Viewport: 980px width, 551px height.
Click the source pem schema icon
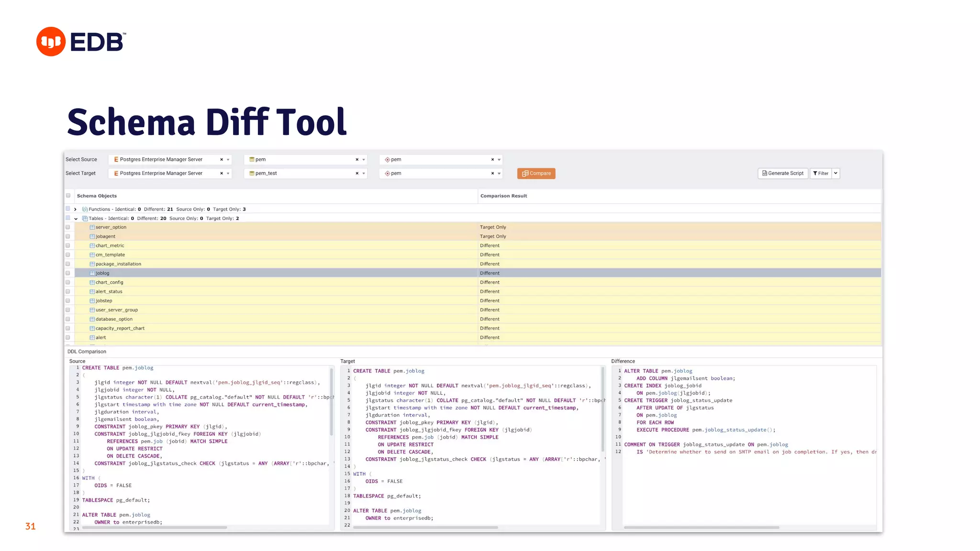pos(388,160)
